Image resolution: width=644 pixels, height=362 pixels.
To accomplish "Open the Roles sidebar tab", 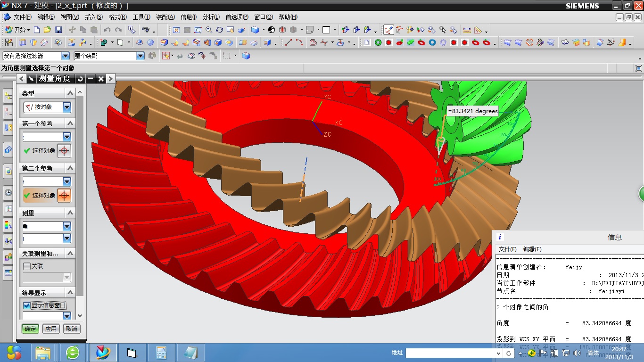I will [8, 257].
